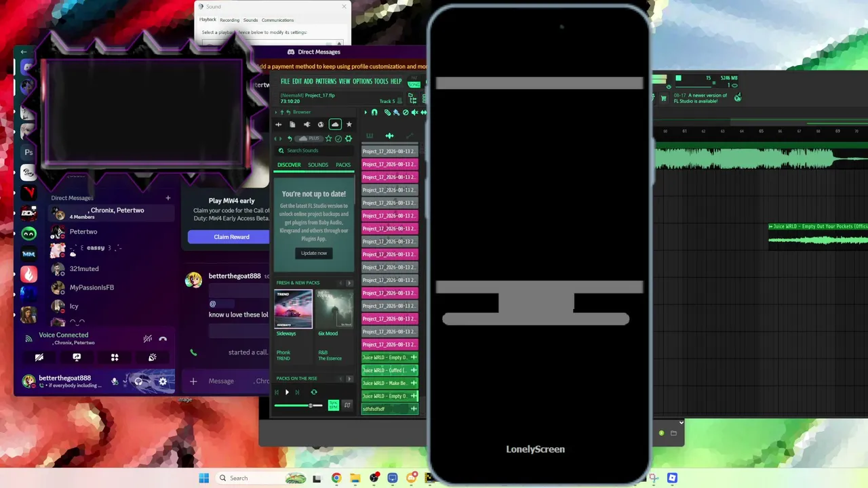Select the paint brush tool in FL playlist

coord(396,113)
